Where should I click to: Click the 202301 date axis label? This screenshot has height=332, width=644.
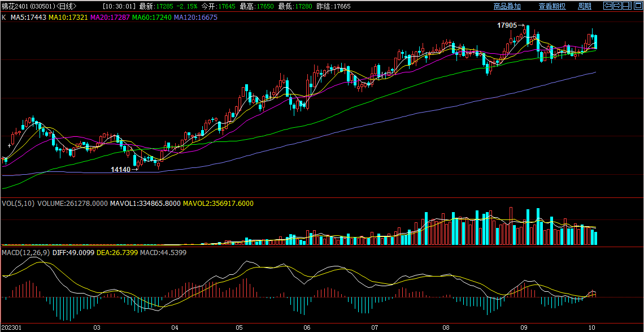pos(11,328)
